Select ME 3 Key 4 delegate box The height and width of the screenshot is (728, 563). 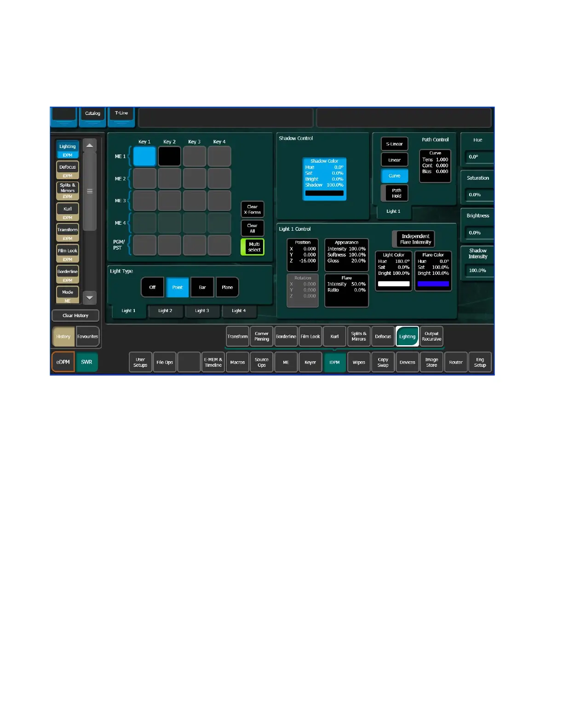click(x=219, y=200)
